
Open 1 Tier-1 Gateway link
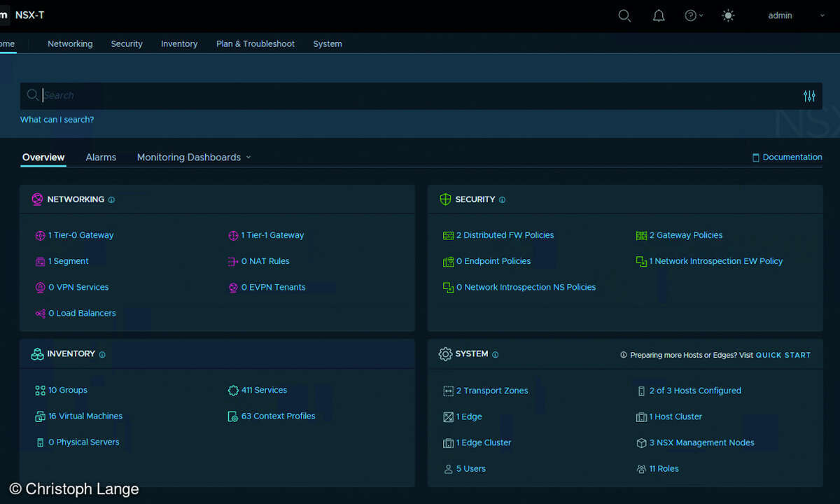coord(272,235)
